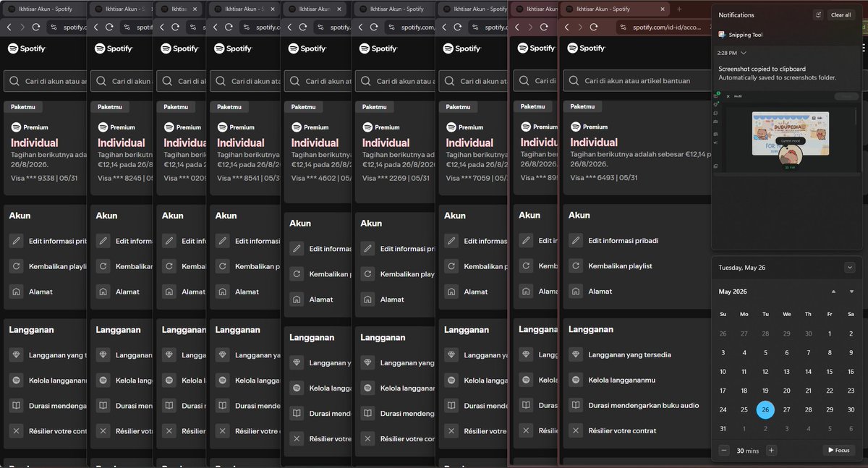The width and height of the screenshot is (868, 468).
Task: Click Individual plan title in Visa 6493 window
Action: tap(593, 142)
